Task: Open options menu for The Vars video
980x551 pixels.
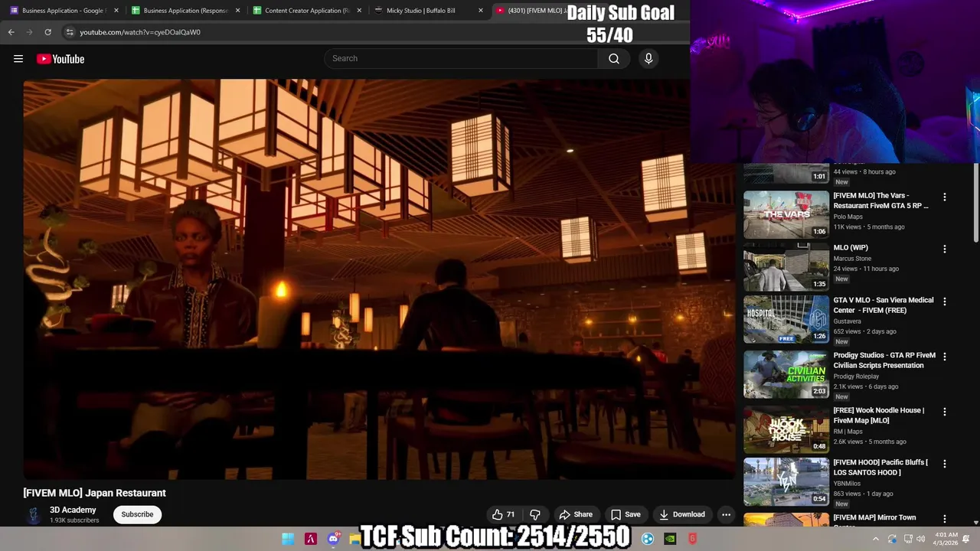Action: pos(944,197)
